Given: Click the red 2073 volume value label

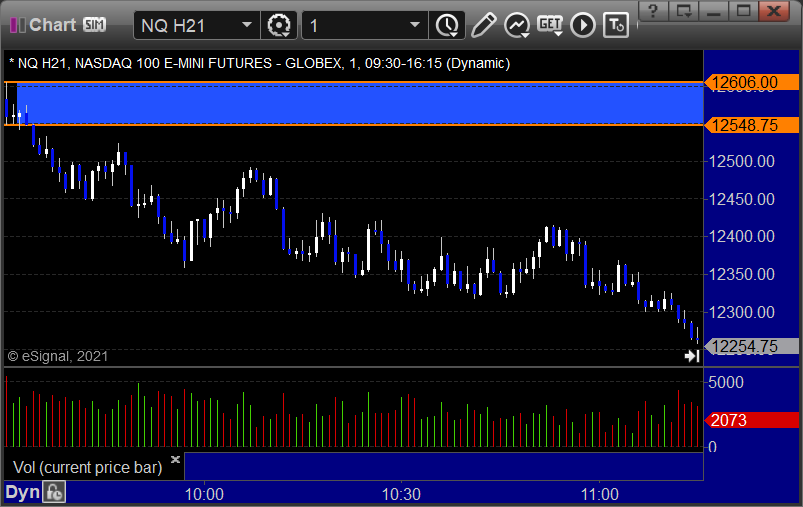Looking at the screenshot, I should (x=751, y=420).
